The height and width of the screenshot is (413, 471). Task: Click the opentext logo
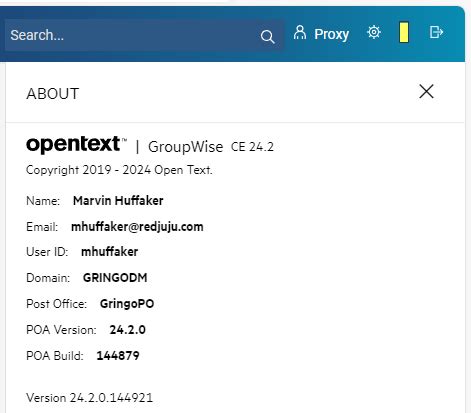coord(76,144)
